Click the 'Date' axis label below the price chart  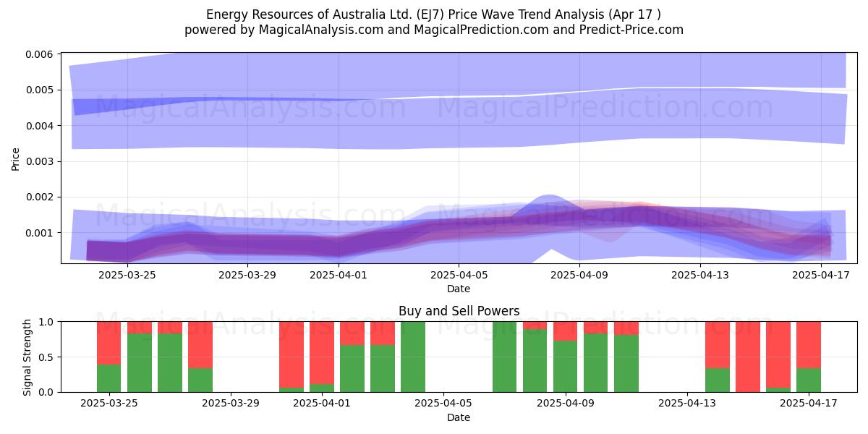pyautogui.click(x=459, y=289)
